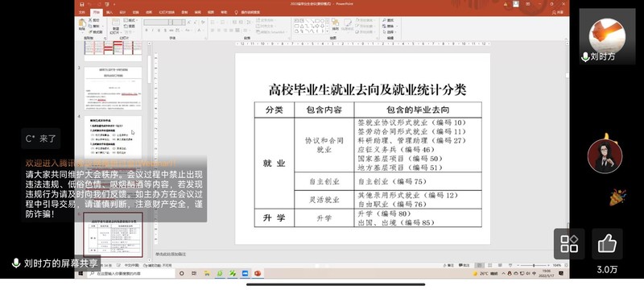This screenshot has height=290, width=644.
Task: Click the New Slide icon
Action: (115, 26)
